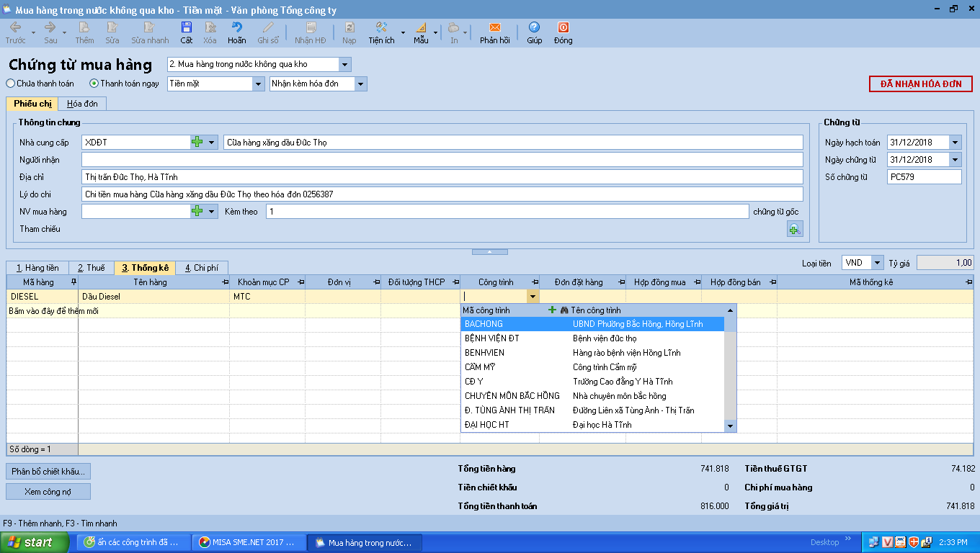980x553 pixels.
Task: Click the Mẫu template icon
Action: click(421, 28)
